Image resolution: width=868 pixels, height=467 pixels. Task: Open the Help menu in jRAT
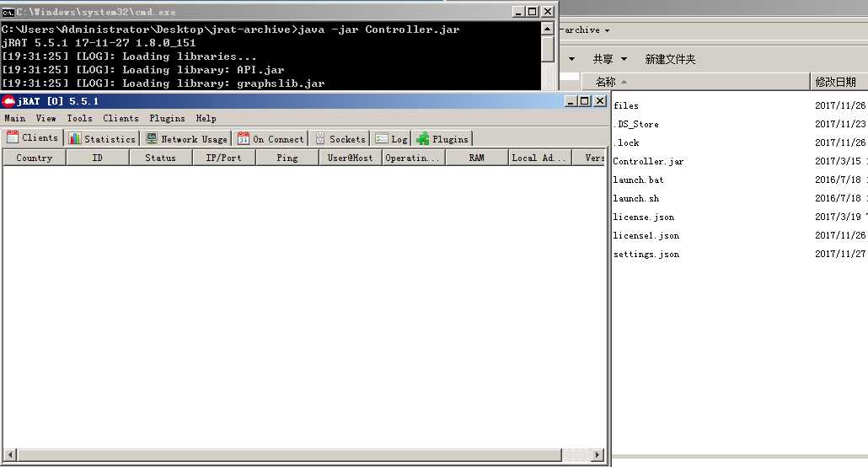[206, 118]
